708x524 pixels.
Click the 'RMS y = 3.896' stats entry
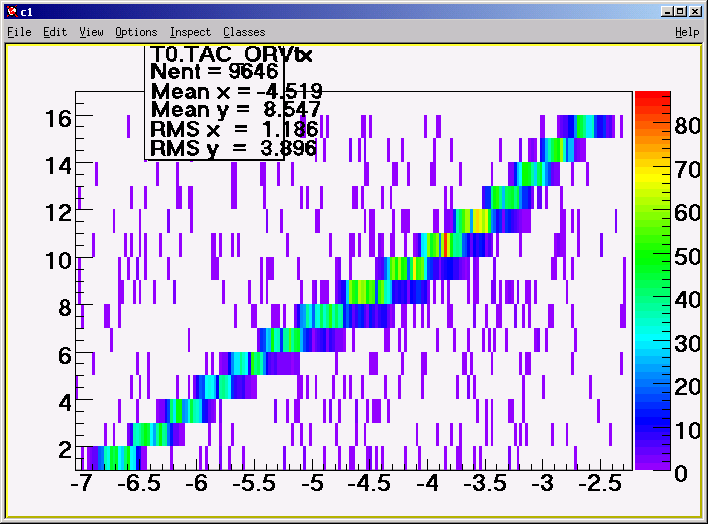point(233,148)
